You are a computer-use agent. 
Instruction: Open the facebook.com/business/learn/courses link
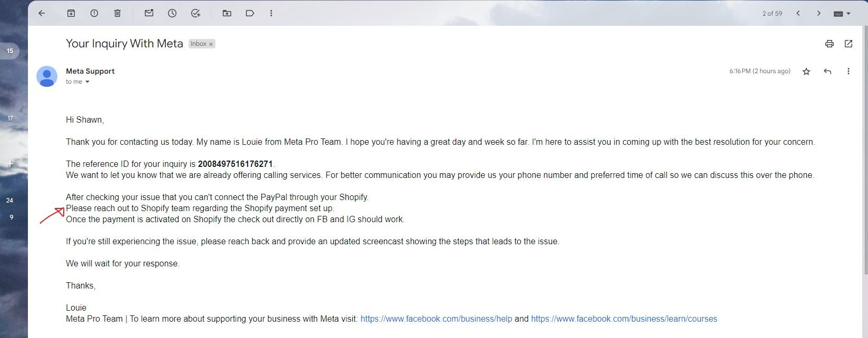pyautogui.click(x=624, y=319)
